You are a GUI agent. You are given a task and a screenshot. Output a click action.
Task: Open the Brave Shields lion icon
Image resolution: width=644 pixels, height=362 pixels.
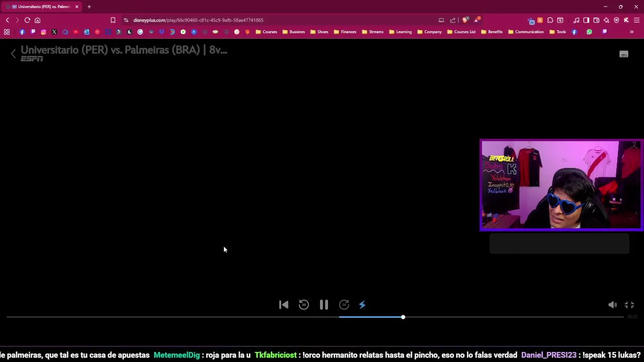point(465,20)
